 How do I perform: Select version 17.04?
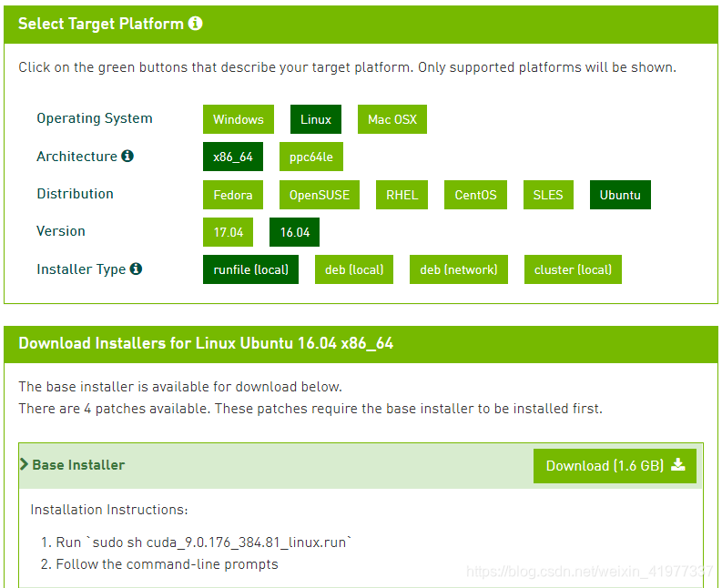(228, 232)
